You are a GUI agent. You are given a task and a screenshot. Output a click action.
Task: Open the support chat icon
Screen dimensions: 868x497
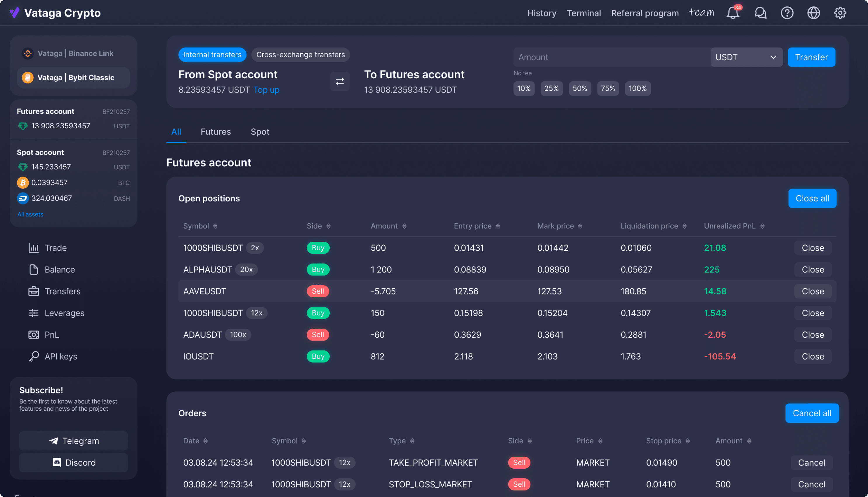pos(760,13)
